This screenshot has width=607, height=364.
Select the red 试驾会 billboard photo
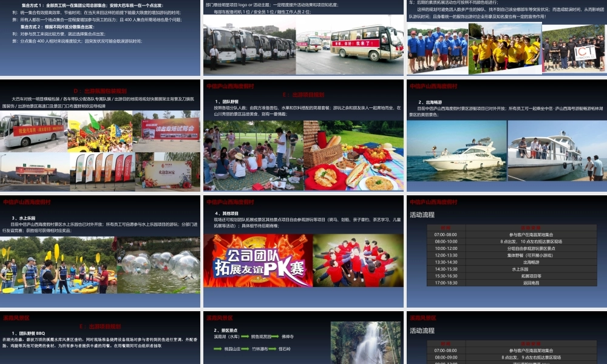[166, 131]
